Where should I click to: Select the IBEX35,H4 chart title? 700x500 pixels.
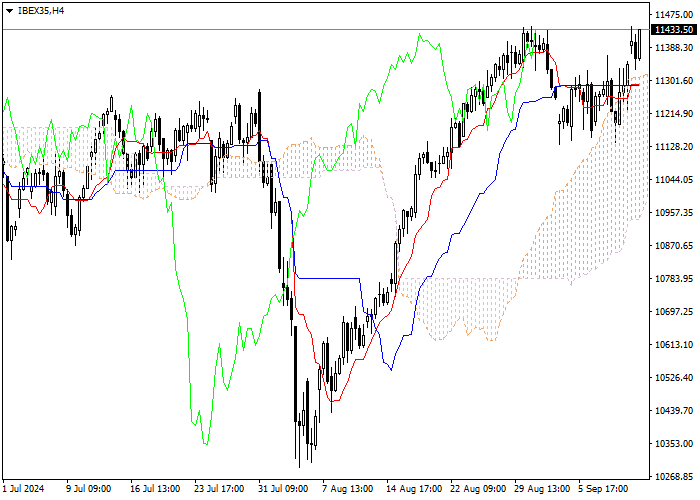(x=41, y=11)
